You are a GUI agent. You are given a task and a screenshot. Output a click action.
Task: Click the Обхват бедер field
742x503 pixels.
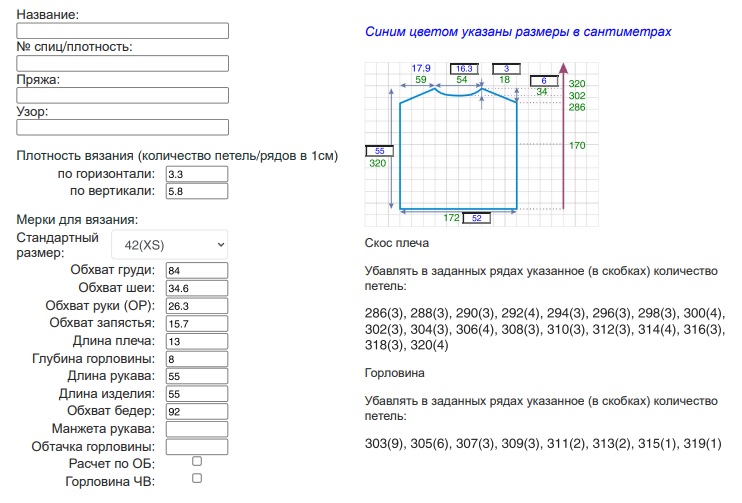[196, 411]
